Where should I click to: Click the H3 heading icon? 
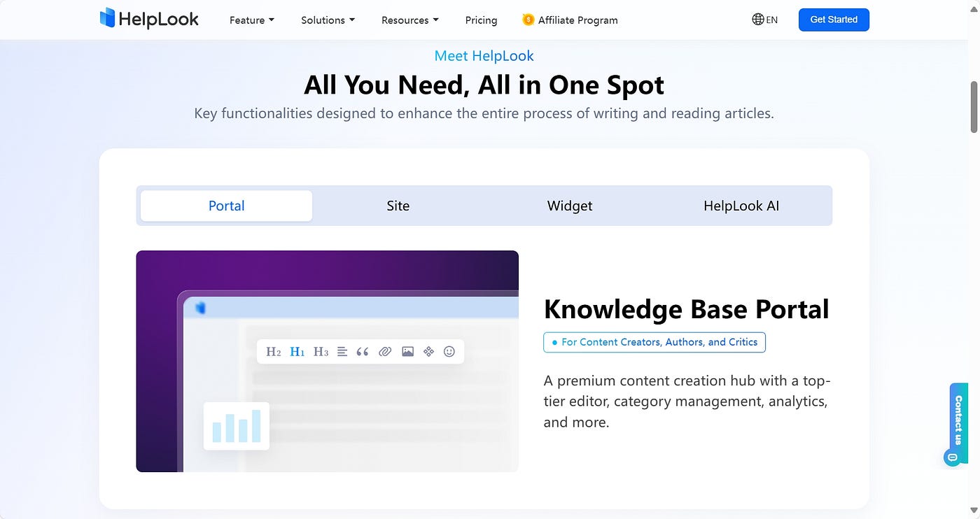point(321,352)
